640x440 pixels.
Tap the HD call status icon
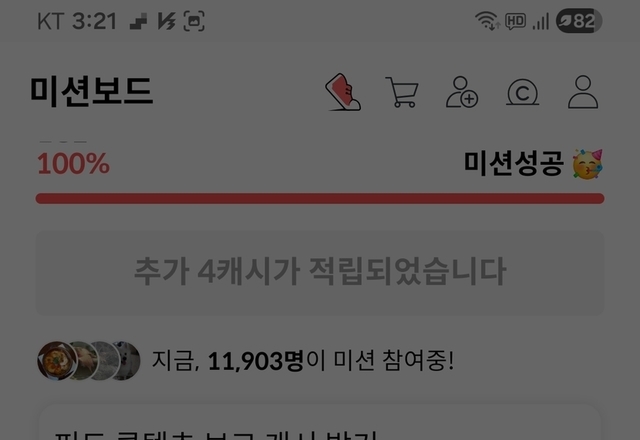click(515, 21)
